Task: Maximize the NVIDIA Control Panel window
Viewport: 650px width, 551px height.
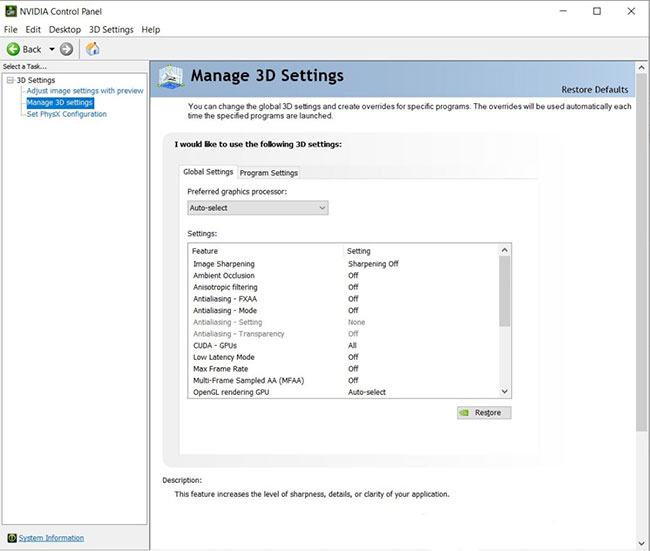Action: (597, 11)
